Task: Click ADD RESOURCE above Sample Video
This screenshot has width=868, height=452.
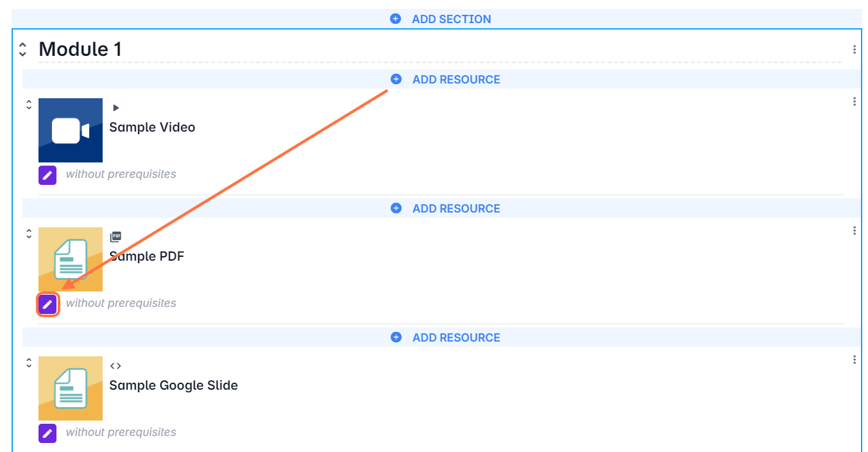Action: (x=456, y=80)
